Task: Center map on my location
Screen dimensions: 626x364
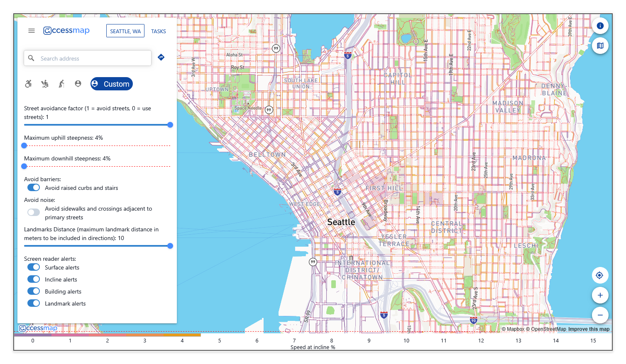Action: (x=600, y=275)
